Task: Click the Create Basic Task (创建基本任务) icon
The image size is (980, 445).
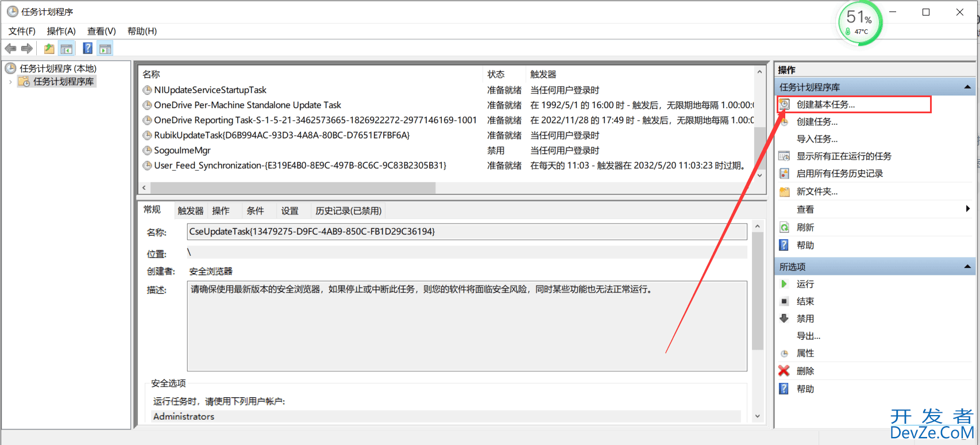Action: tap(784, 104)
